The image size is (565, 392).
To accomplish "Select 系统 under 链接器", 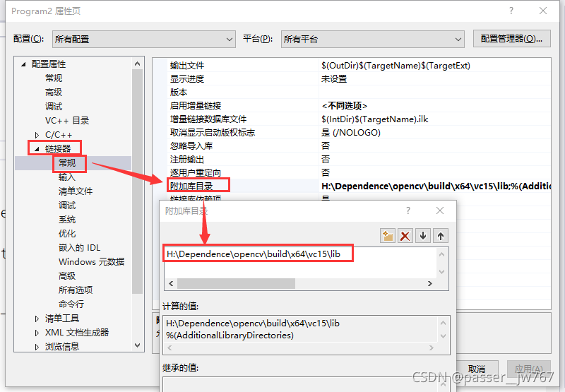I will pyautogui.click(x=67, y=220).
